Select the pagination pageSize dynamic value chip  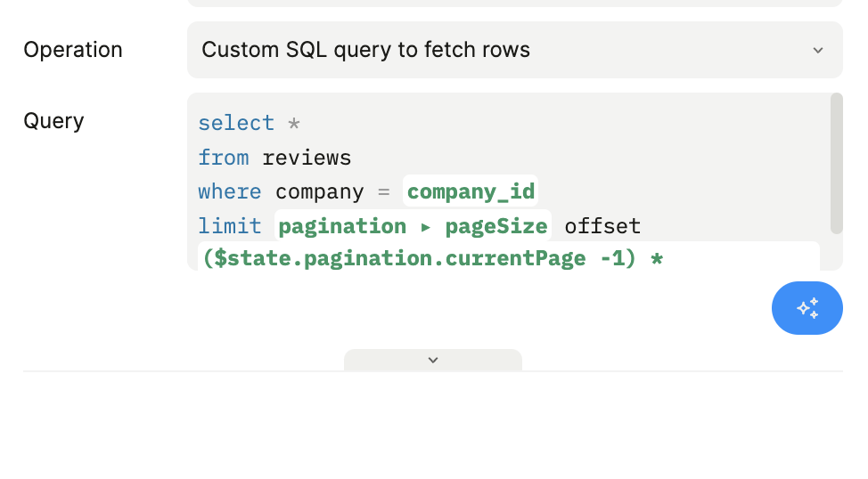[x=413, y=226]
